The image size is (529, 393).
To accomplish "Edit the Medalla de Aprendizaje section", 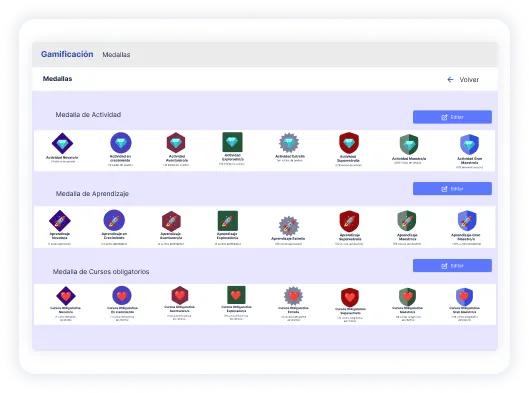I will pyautogui.click(x=452, y=189).
